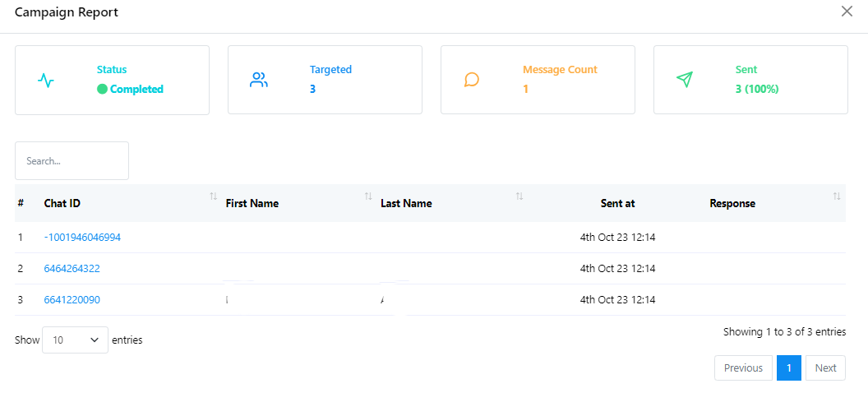Sort table by First Name arrows
The image size is (868, 416).
368,196
